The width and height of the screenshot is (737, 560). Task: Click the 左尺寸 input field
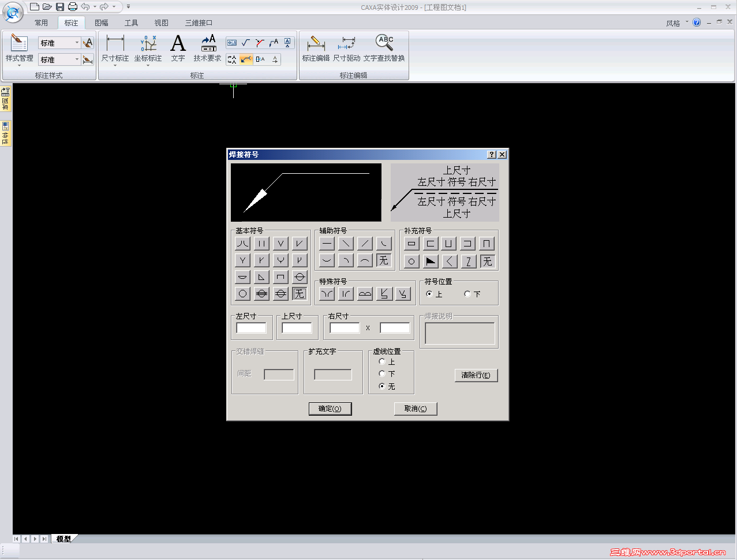[251, 328]
